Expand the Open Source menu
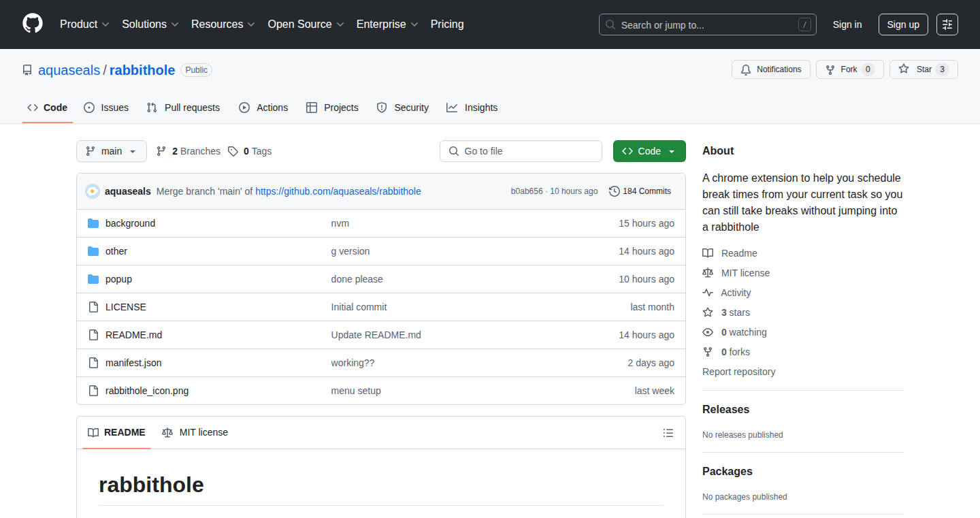Screen dimensions: 980x518 [306, 24]
